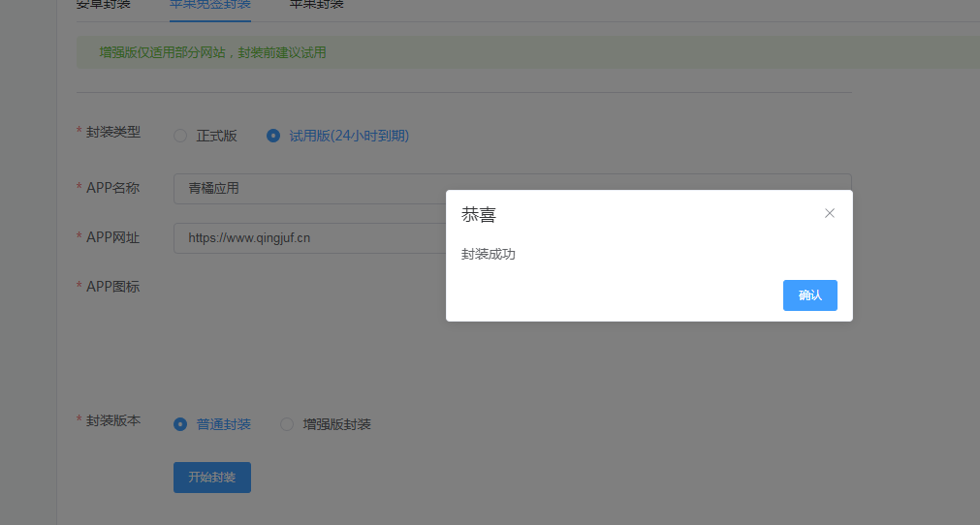Click the APP名称 field label
This screenshot has width=980, height=525.
point(112,188)
